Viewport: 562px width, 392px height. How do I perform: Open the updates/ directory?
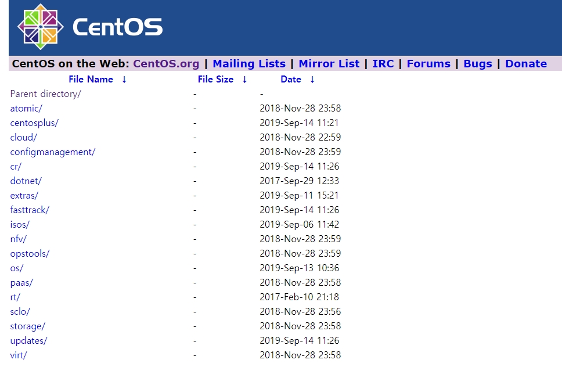28,341
